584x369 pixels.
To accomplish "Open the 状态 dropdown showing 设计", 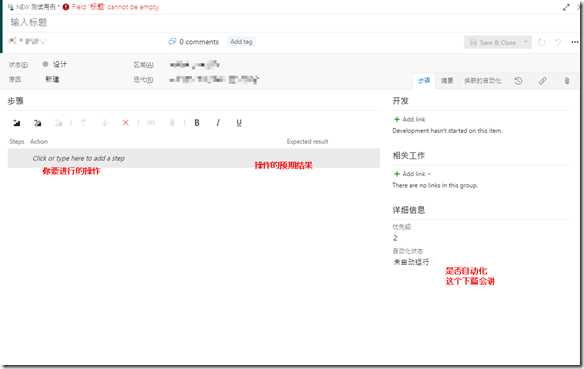I will tap(60, 64).
